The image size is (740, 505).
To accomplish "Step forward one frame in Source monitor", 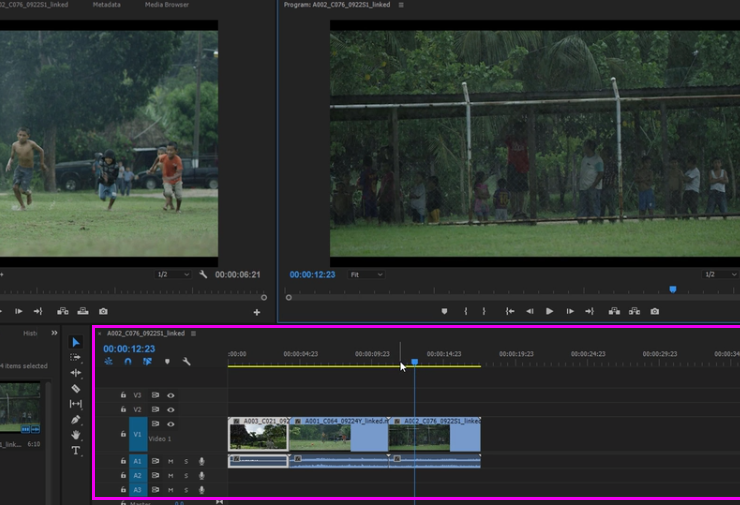I will click(x=18, y=311).
